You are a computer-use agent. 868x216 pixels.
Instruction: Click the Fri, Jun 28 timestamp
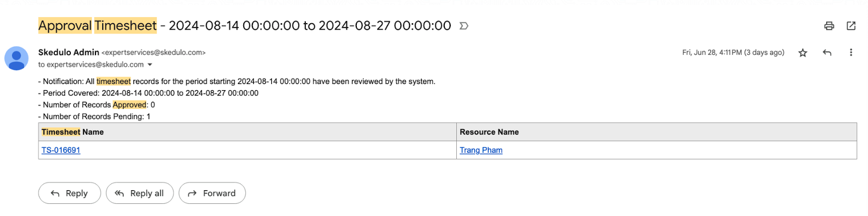[733, 53]
